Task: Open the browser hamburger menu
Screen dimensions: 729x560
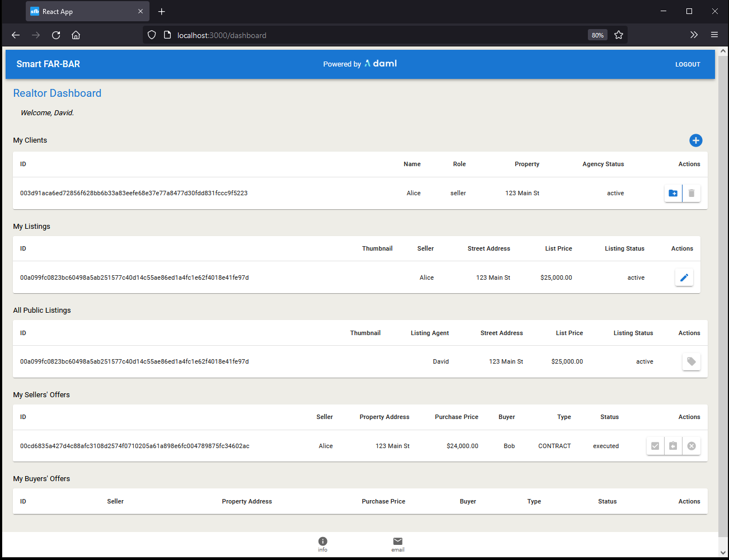Action: (x=714, y=35)
